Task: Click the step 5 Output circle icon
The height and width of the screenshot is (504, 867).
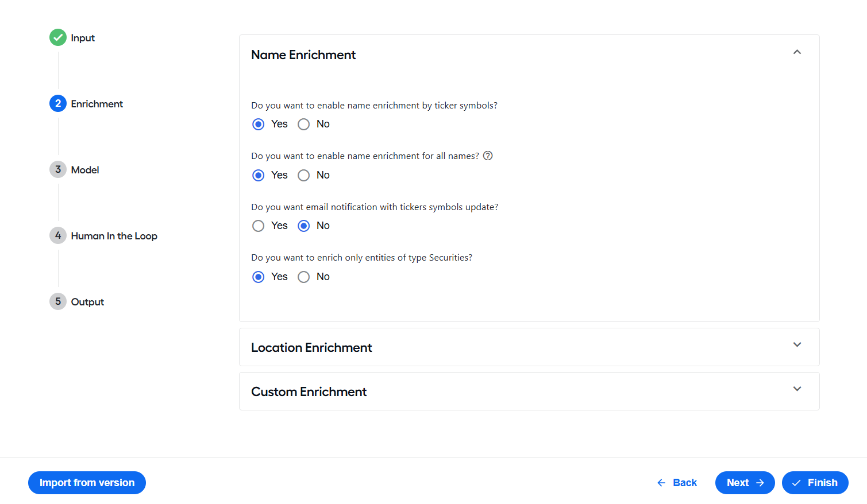Action: pyautogui.click(x=58, y=301)
